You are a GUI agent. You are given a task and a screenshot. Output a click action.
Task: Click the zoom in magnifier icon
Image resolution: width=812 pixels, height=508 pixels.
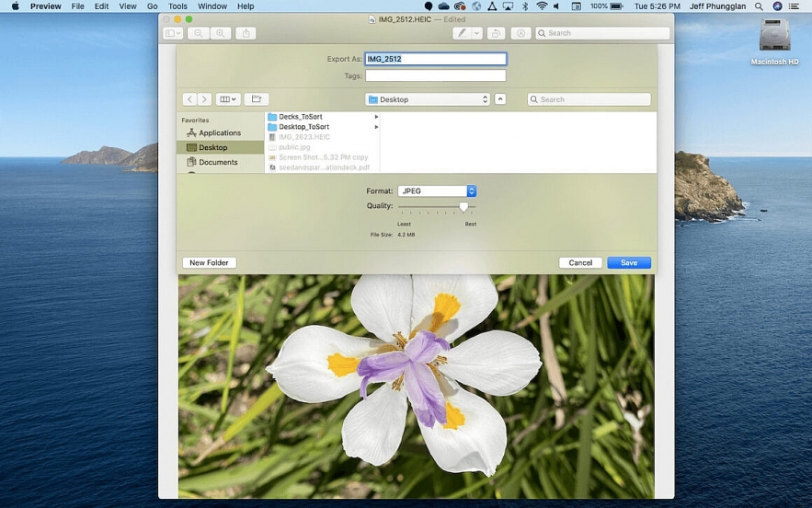pyautogui.click(x=221, y=33)
